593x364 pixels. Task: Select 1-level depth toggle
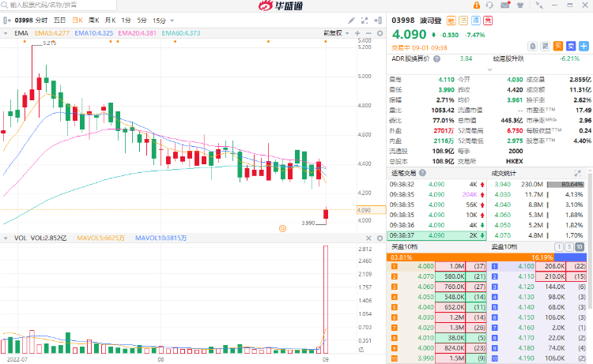pyautogui.click(x=559, y=247)
